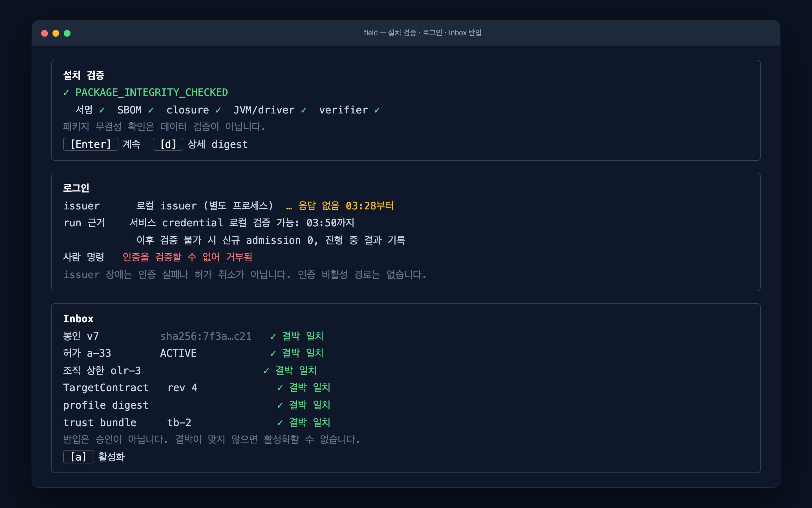Image resolution: width=812 pixels, height=508 pixels.
Task: Click the checkmark beside SBOM
Action: tap(151, 110)
